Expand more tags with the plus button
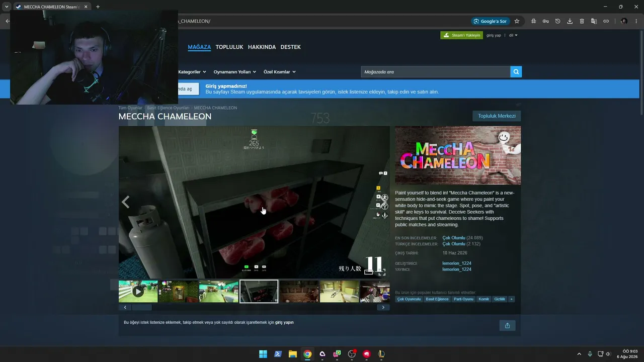Image resolution: width=644 pixels, height=362 pixels. (x=511, y=299)
